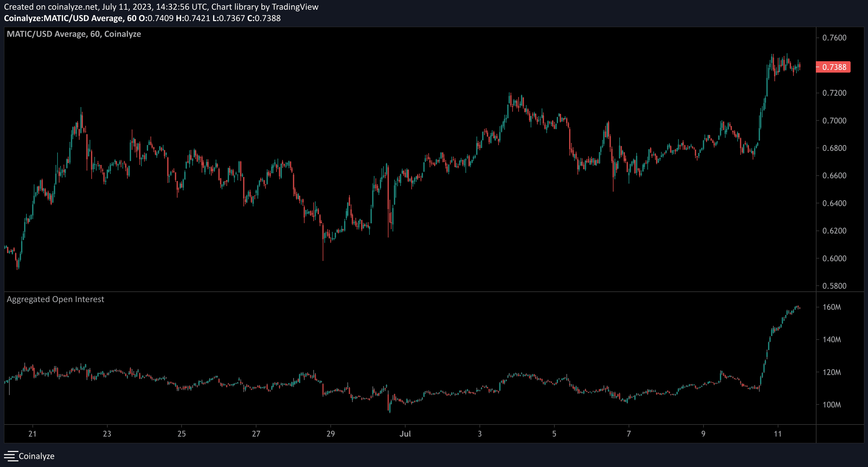Click the 0.7000 price axis label

point(834,121)
